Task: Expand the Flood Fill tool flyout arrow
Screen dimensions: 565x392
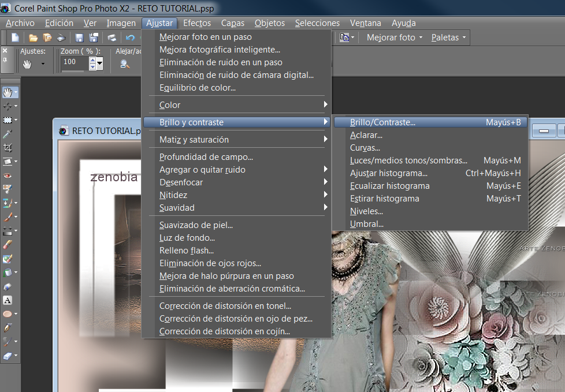Action: (x=16, y=272)
